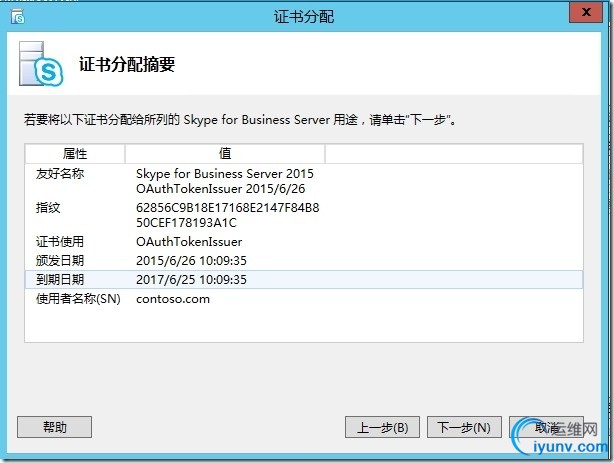Image resolution: width=614 pixels, height=463 pixels.
Task: Select the 到期日期 row label
Action: pyautogui.click(x=60, y=280)
